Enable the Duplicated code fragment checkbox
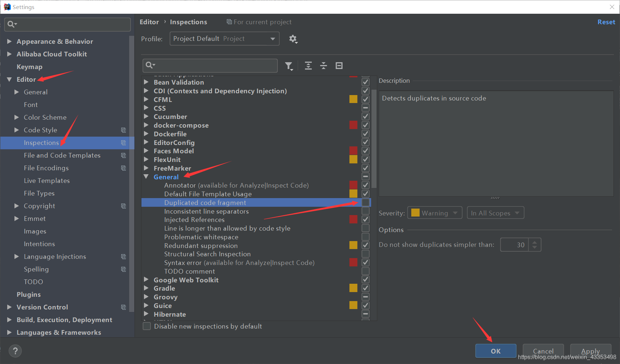 click(x=365, y=202)
